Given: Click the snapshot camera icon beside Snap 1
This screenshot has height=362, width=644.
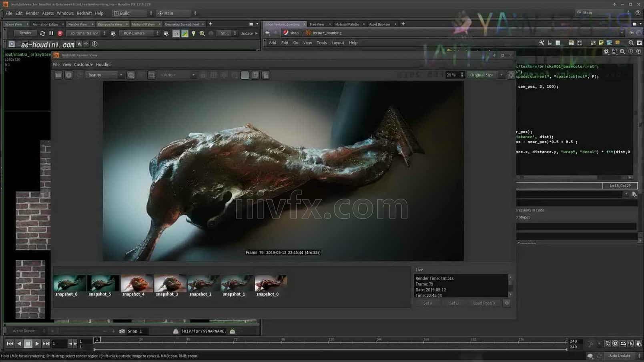Looking at the screenshot, I should pyautogui.click(x=122, y=331).
